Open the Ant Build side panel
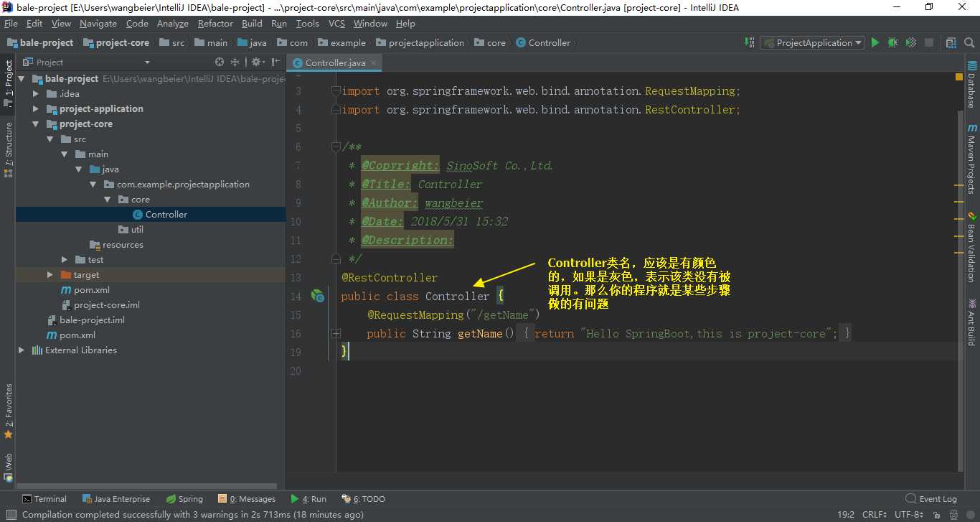 click(x=971, y=322)
